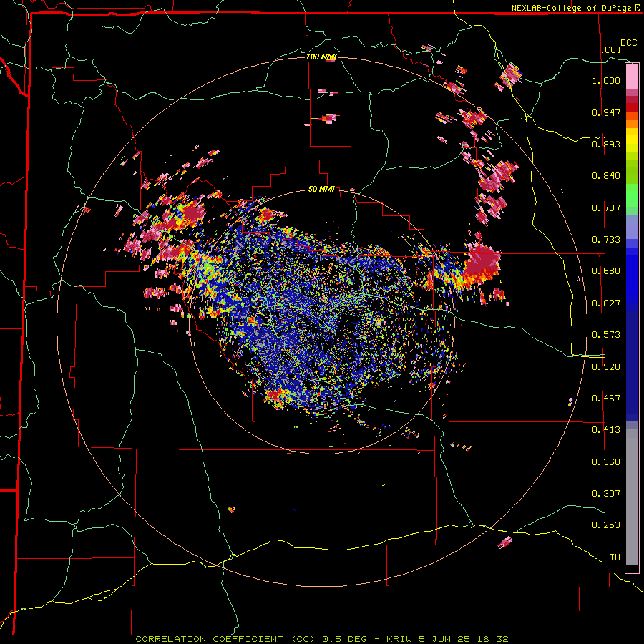Screen dimensions: 644x644
Task: Select the 0.627 scale value
Action: pyautogui.click(x=606, y=303)
